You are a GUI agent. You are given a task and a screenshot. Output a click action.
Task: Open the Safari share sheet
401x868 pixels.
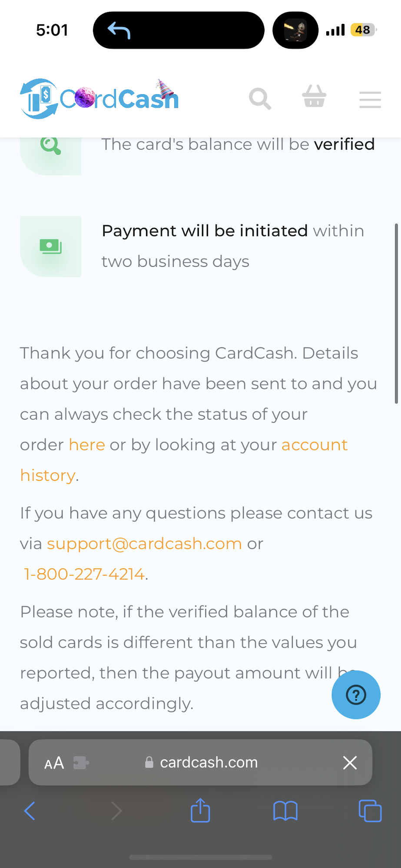200,810
